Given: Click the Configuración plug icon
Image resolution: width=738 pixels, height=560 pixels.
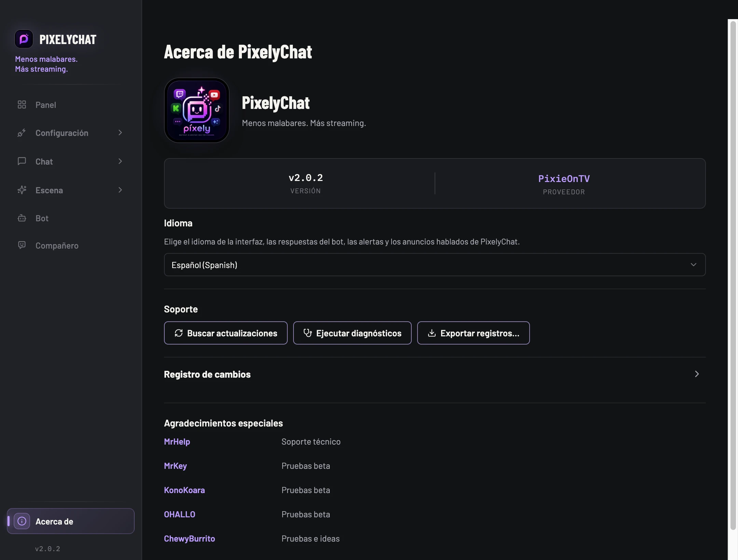Looking at the screenshot, I should [x=22, y=133].
